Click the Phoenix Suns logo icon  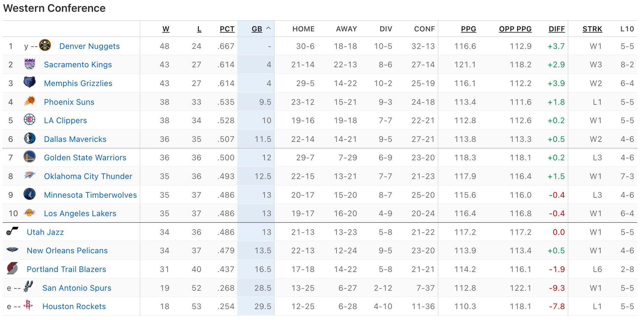(x=30, y=101)
